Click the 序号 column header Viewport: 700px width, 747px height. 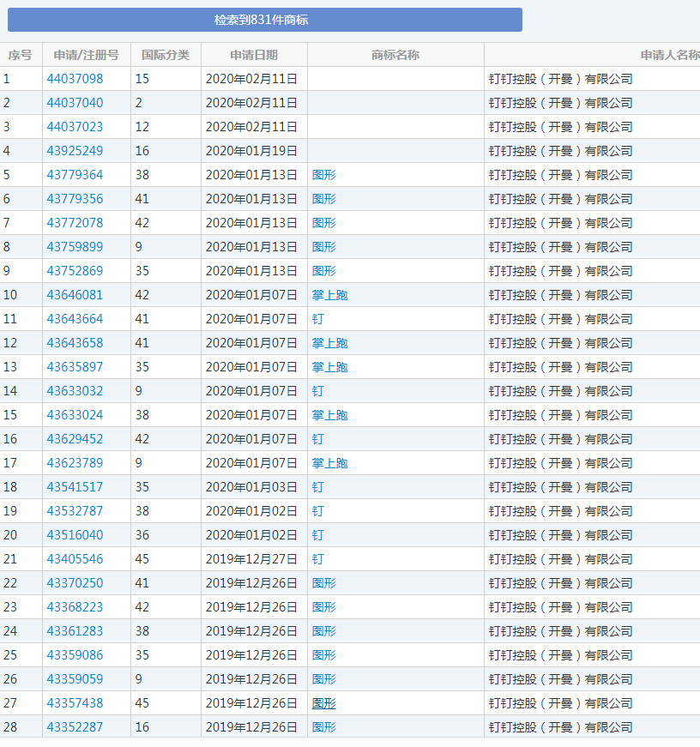click(20, 55)
